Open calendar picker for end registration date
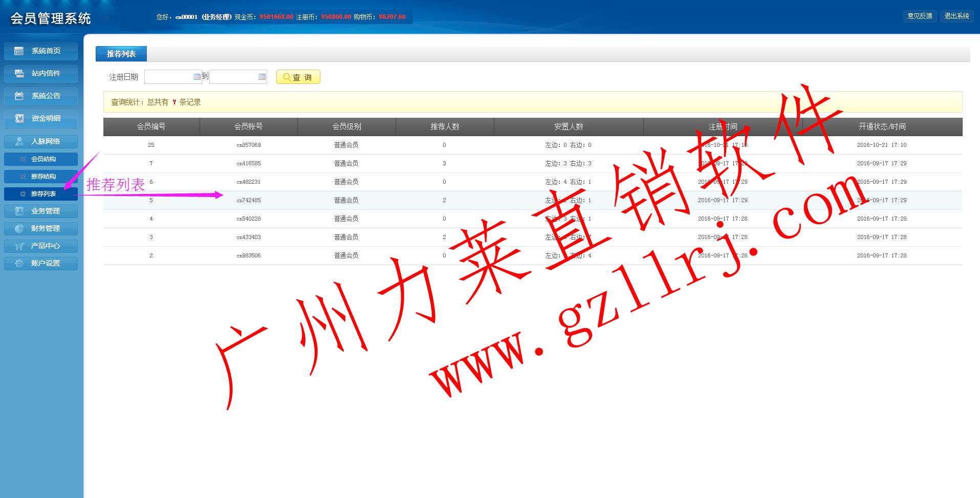This screenshot has height=498, width=980. point(262,77)
